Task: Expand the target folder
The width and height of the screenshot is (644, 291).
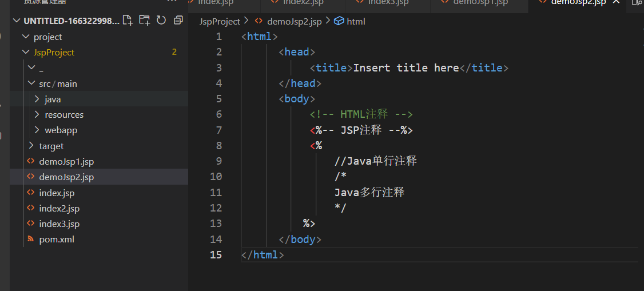Action: tap(31, 146)
